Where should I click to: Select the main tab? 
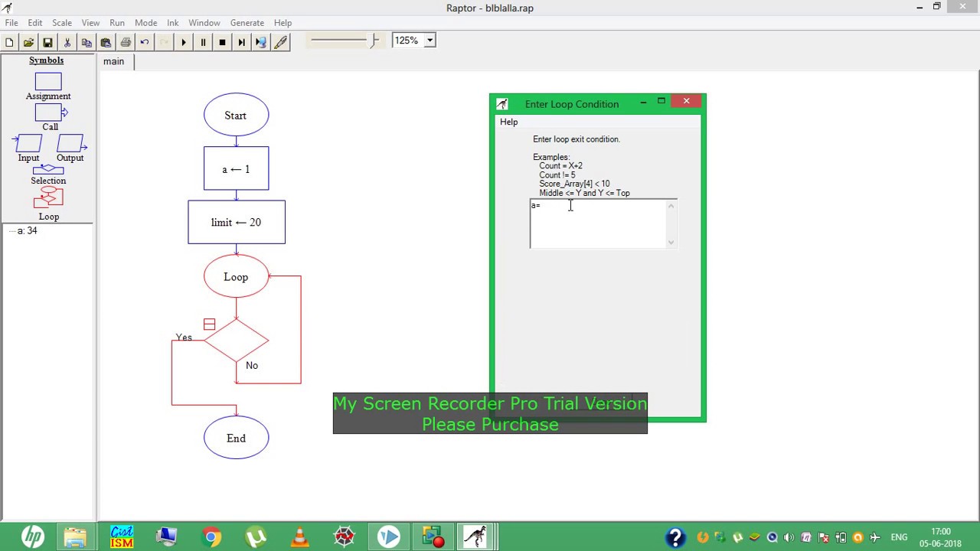[114, 62]
